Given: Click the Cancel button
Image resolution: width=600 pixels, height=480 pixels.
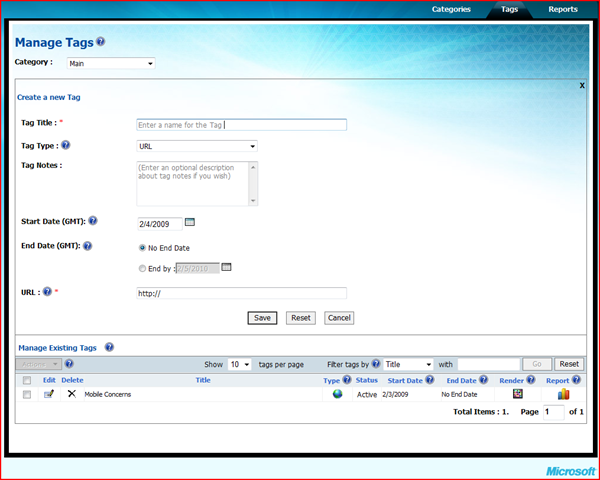Looking at the screenshot, I should click(x=339, y=318).
